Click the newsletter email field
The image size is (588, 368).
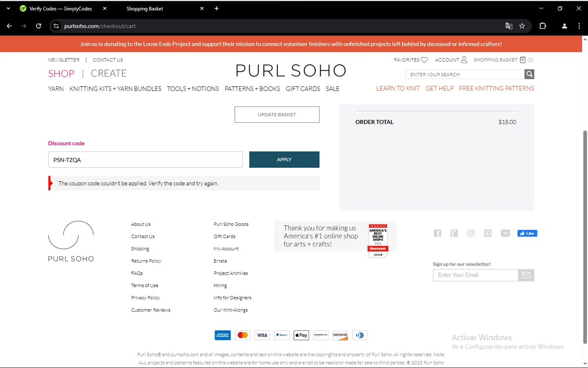[x=475, y=275]
